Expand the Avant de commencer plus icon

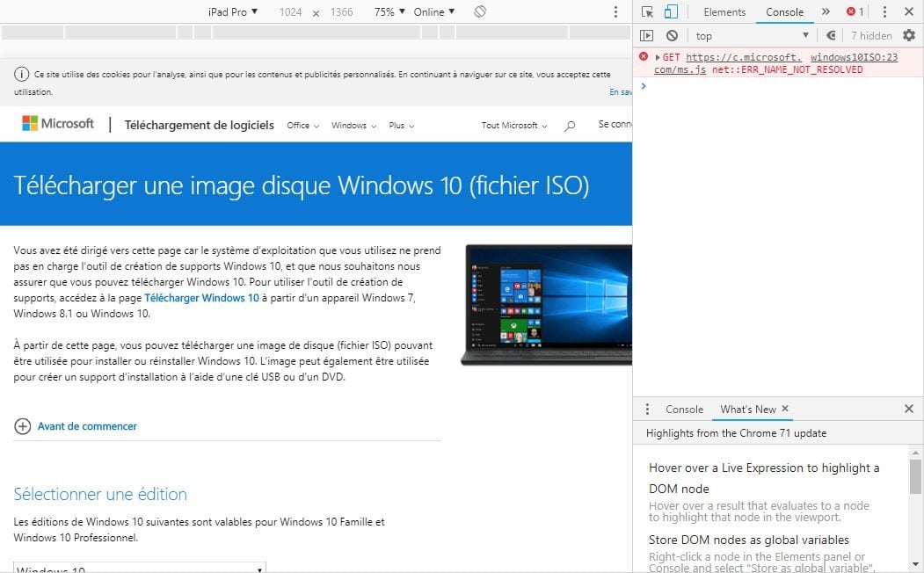tap(22, 426)
